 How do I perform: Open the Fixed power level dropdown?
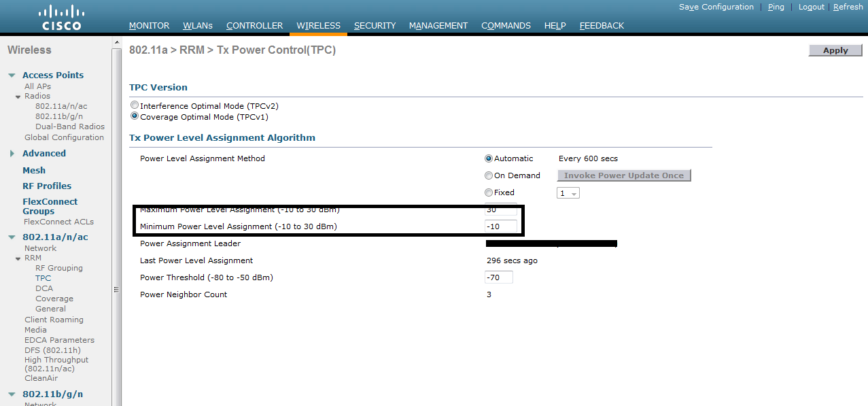(x=568, y=193)
